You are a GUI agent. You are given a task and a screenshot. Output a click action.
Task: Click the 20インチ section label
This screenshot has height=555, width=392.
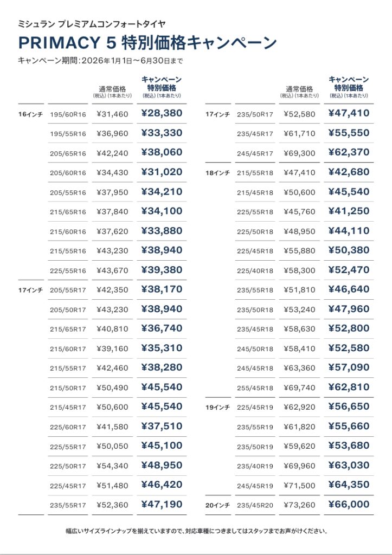217,505
